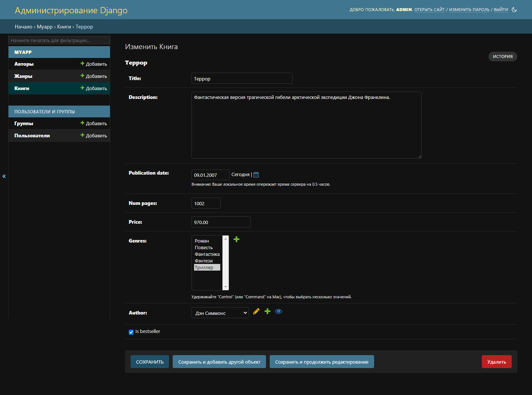Click the СОХРАНИТЬ button

[150, 362]
